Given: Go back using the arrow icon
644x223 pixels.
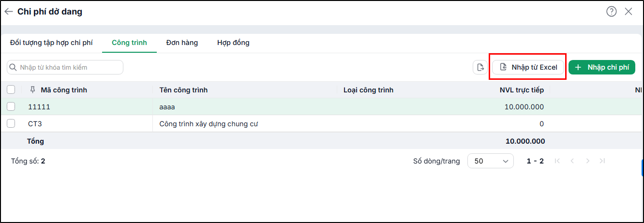Looking at the screenshot, I should (8, 12).
